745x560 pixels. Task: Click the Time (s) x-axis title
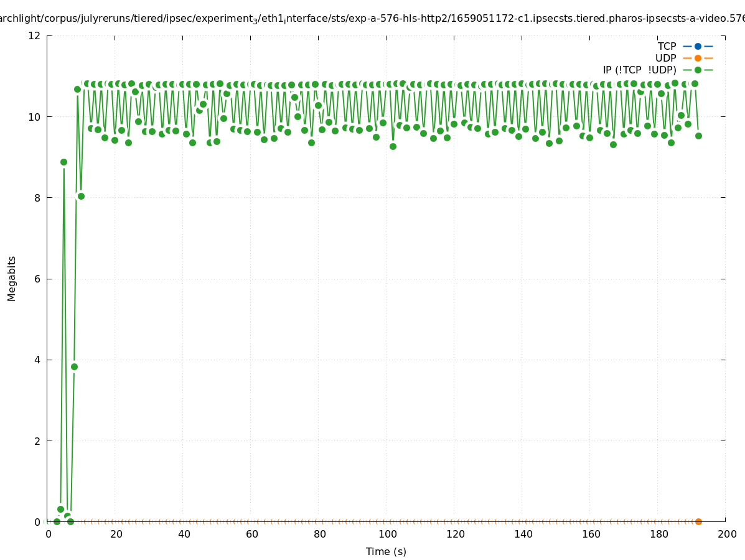[x=386, y=551]
